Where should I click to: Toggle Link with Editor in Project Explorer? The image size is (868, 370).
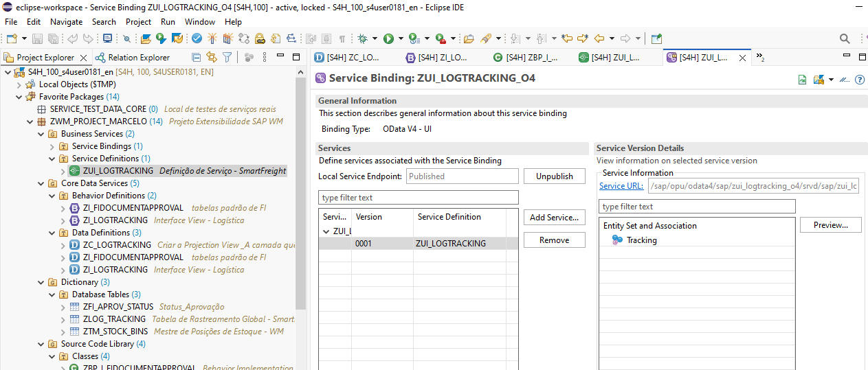click(212, 58)
